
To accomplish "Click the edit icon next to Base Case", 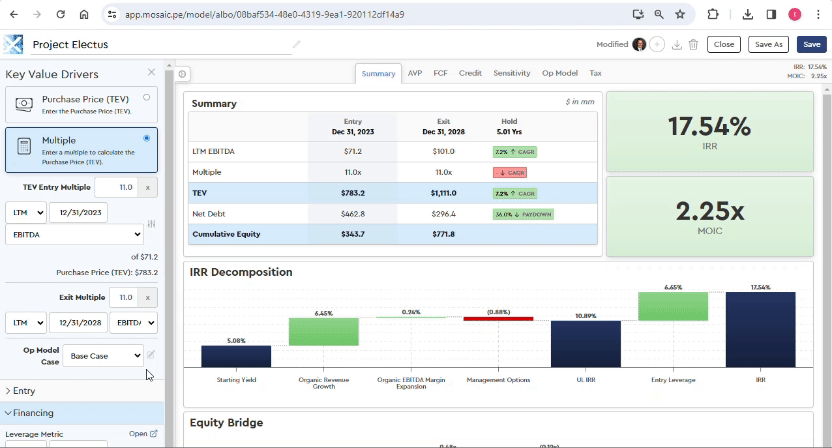I will pos(152,355).
